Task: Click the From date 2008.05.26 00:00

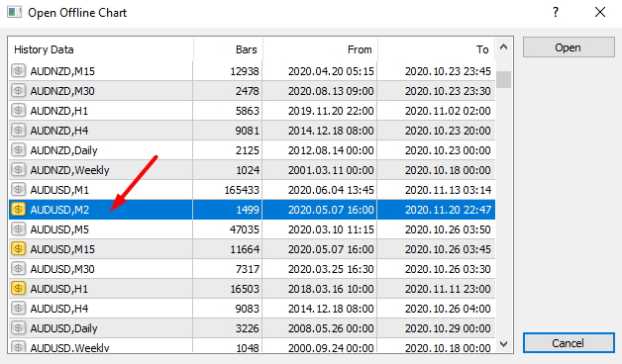Action: [331, 328]
